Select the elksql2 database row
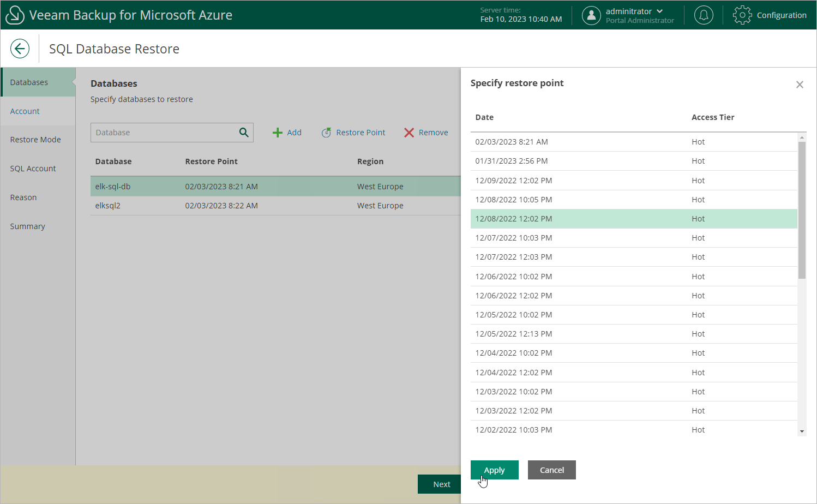 (x=275, y=206)
